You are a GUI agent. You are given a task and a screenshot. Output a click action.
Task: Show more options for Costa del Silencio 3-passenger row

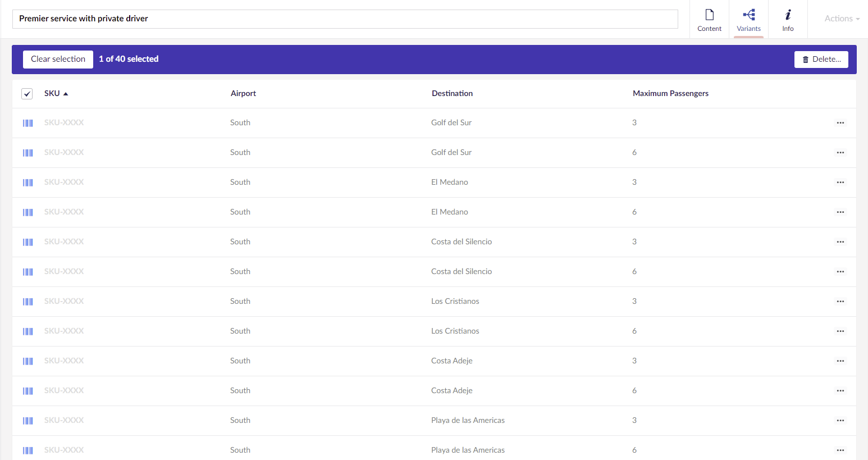click(x=840, y=242)
